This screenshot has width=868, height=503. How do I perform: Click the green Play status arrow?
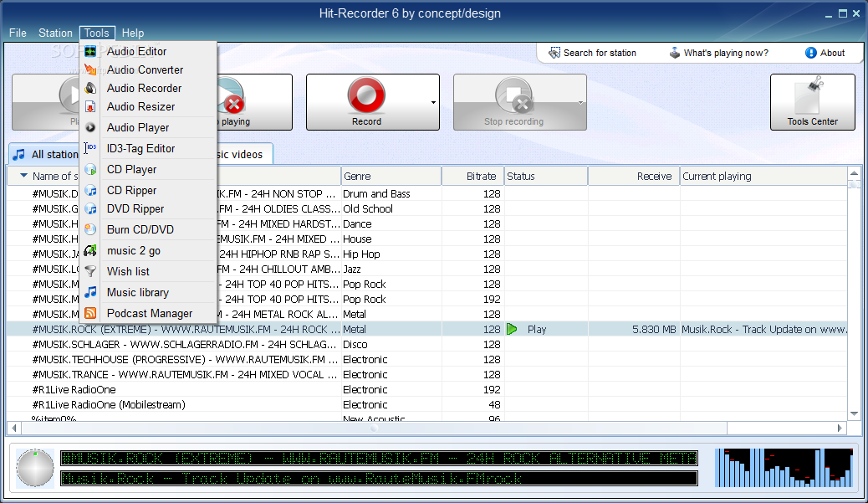click(512, 329)
